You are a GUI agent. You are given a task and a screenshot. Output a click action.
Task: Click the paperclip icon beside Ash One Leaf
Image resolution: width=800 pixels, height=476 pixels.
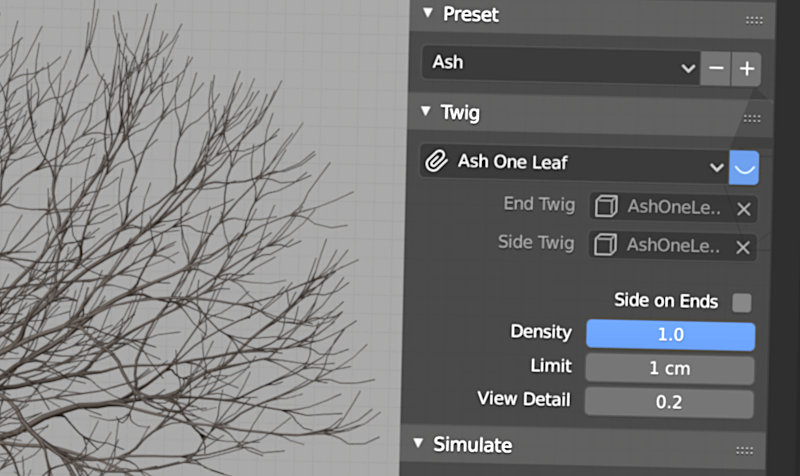coord(436,161)
